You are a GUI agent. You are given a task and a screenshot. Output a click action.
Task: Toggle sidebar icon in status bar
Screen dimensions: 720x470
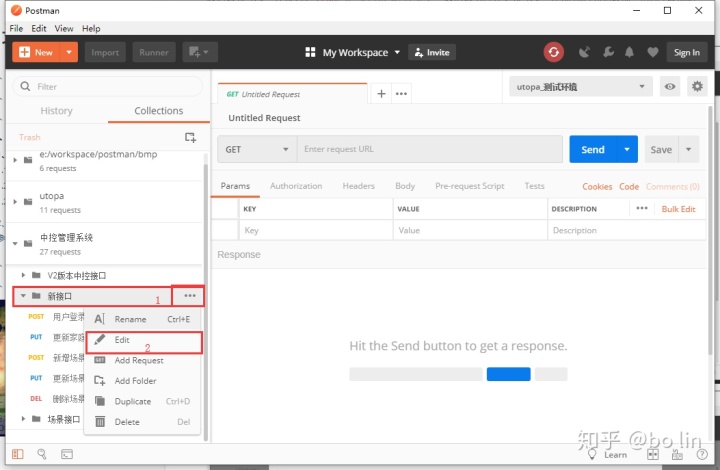(x=17, y=454)
